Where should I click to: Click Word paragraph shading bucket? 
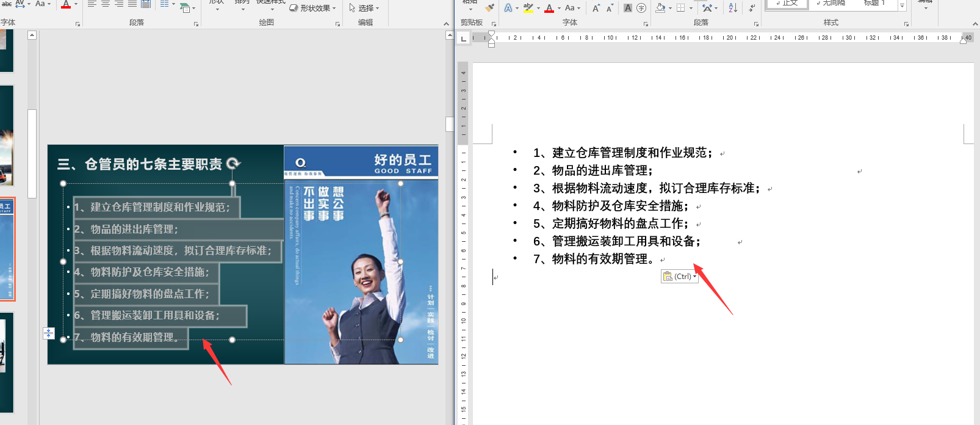click(x=660, y=8)
